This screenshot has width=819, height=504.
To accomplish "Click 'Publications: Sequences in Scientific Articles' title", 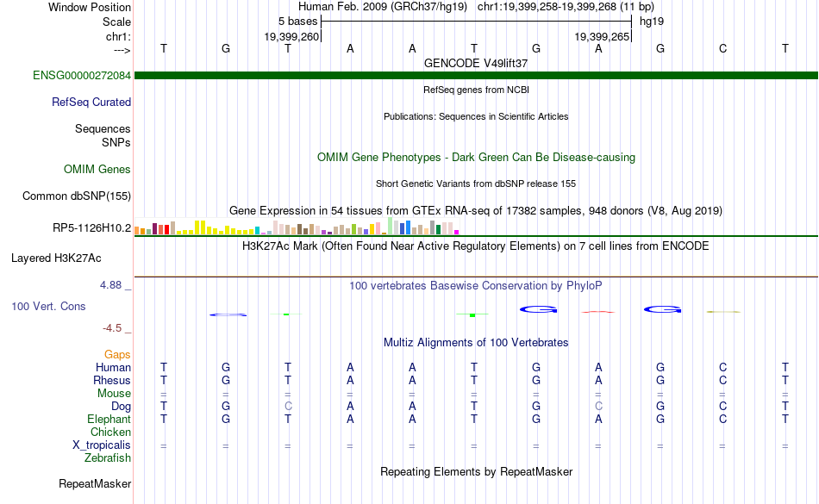I will click(476, 116).
